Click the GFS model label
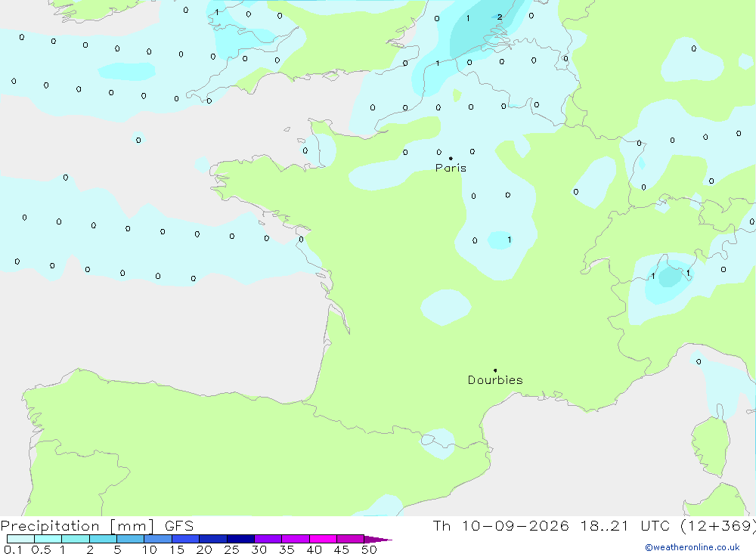Viewport: 756px width, 554px height. pyautogui.click(x=179, y=526)
